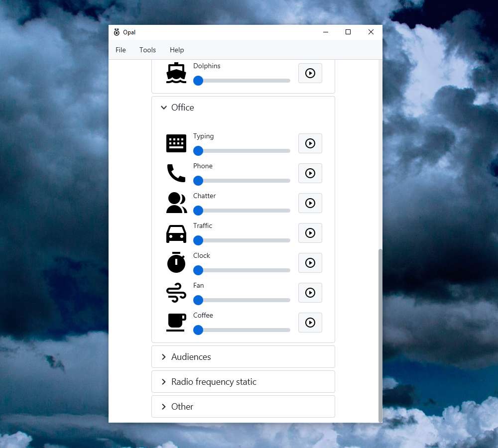This screenshot has height=448, width=498.
Task: Click the Typing volume slider
Action: coord(242,151)
